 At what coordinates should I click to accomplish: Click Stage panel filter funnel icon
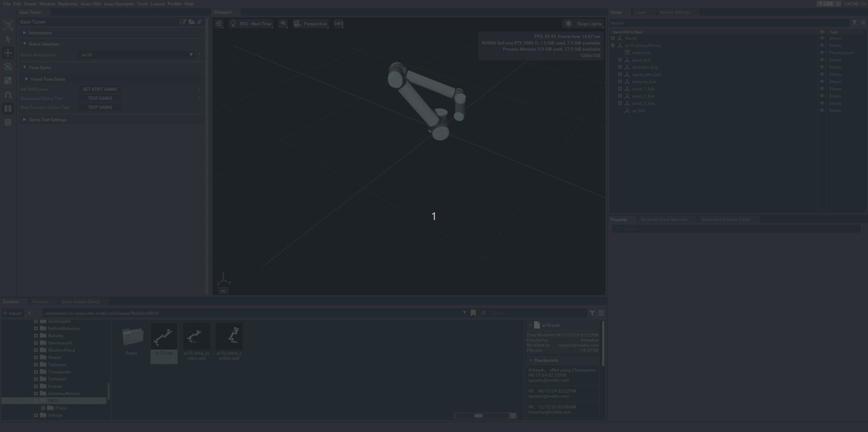tap(855, 23)
